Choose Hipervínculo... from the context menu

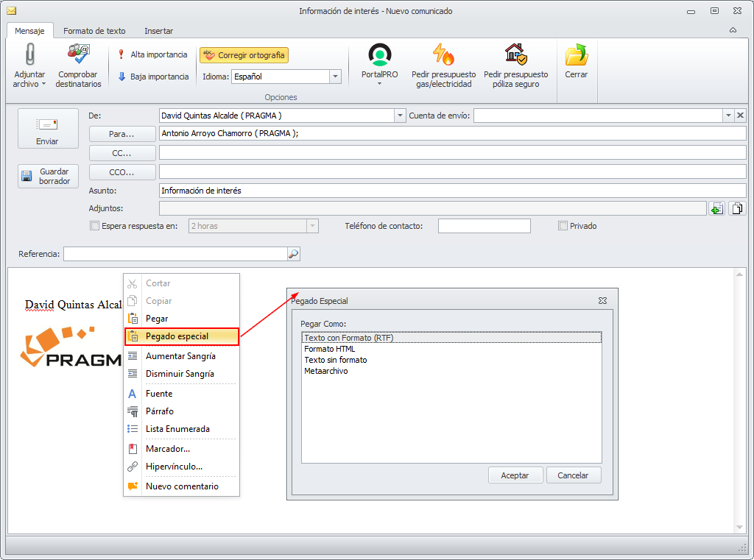click(x=174, y=467)
